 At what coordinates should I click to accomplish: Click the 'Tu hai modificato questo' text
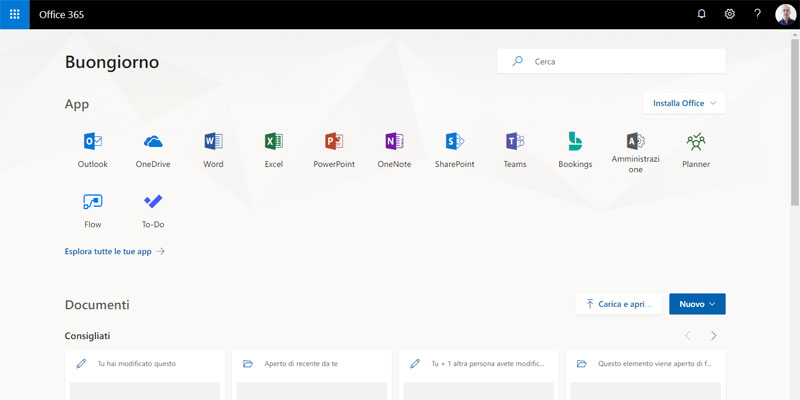coord(136,364)
